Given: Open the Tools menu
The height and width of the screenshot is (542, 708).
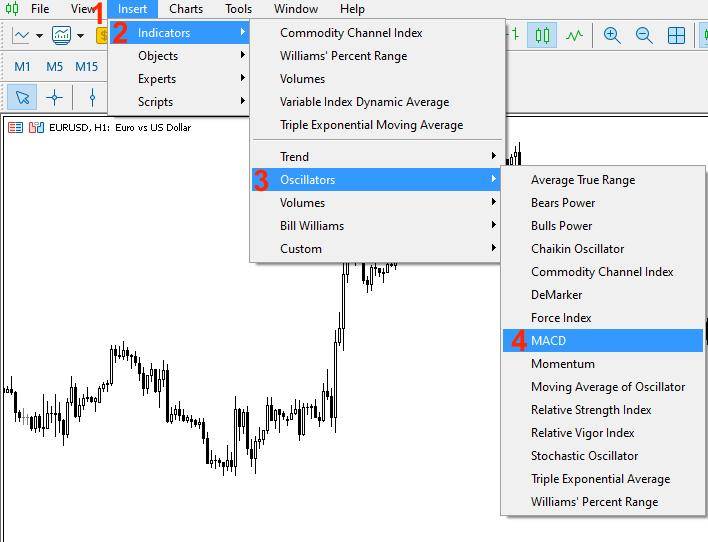Looking at the screenshot, I should click(238, 9).
